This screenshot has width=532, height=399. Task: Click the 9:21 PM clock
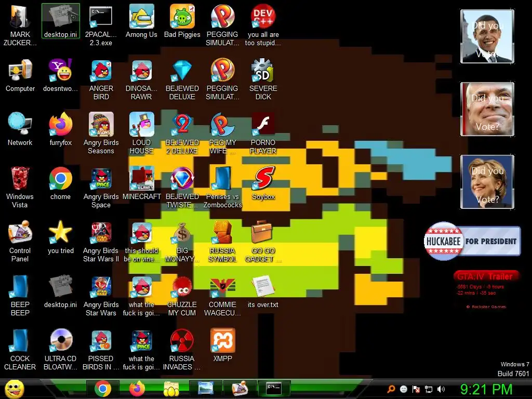point(486,389)
